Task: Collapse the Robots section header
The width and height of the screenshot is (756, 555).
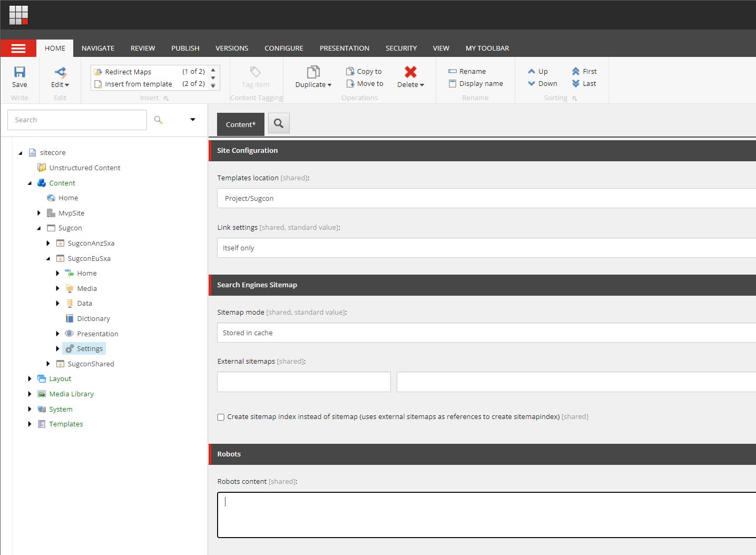Action: [x=483, y=454]
